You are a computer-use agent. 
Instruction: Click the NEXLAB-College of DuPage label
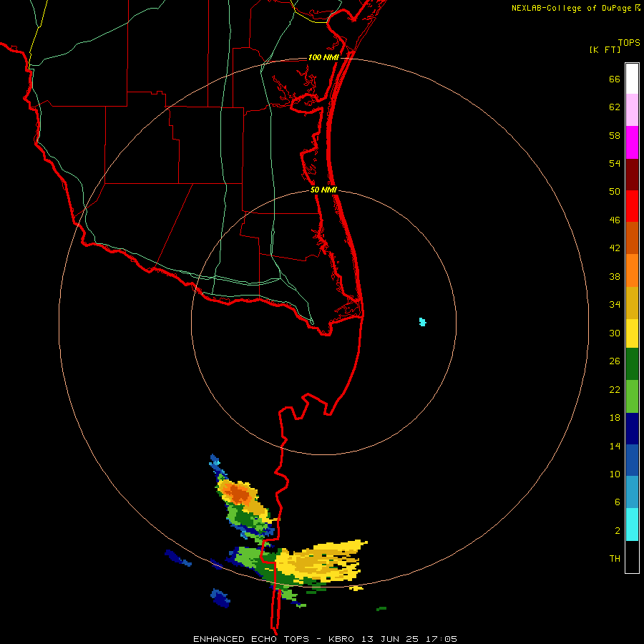[x=571, y=8]
